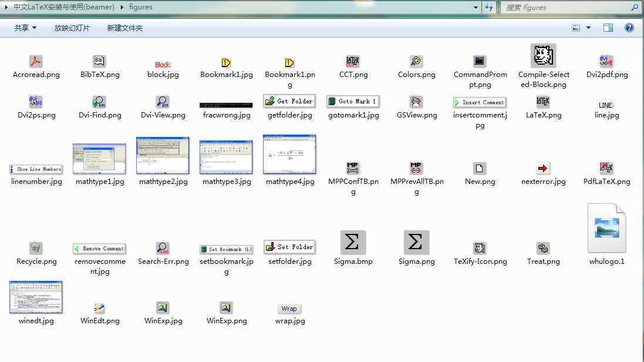
Task: Select the Dvi-Find.png file icon
Action: coord(99,102)
